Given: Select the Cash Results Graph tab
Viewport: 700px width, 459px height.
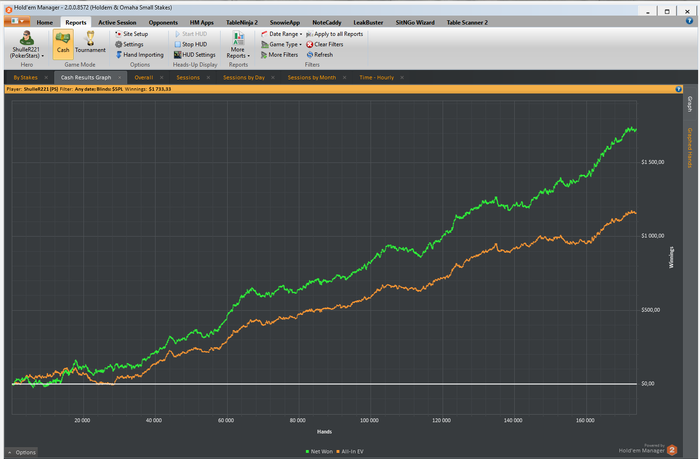Looking at the screenshot, I should click(86, 78).
